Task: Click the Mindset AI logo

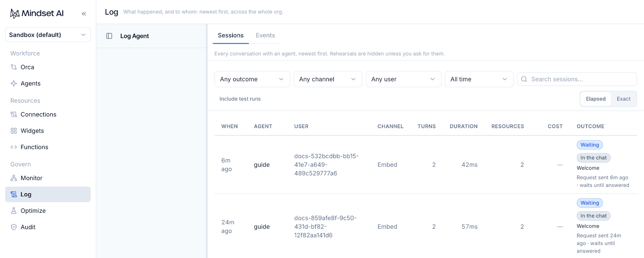Action: click(37, 14)
